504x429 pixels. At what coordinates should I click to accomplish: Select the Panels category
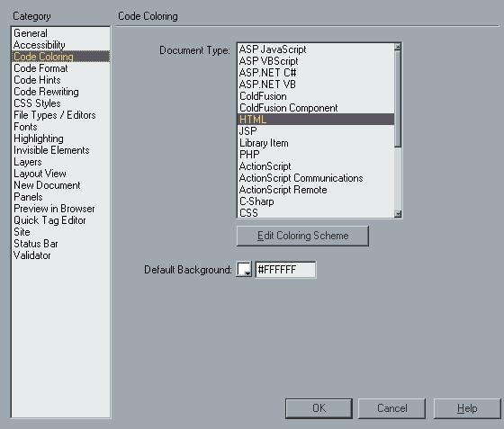tap(61, 197)
